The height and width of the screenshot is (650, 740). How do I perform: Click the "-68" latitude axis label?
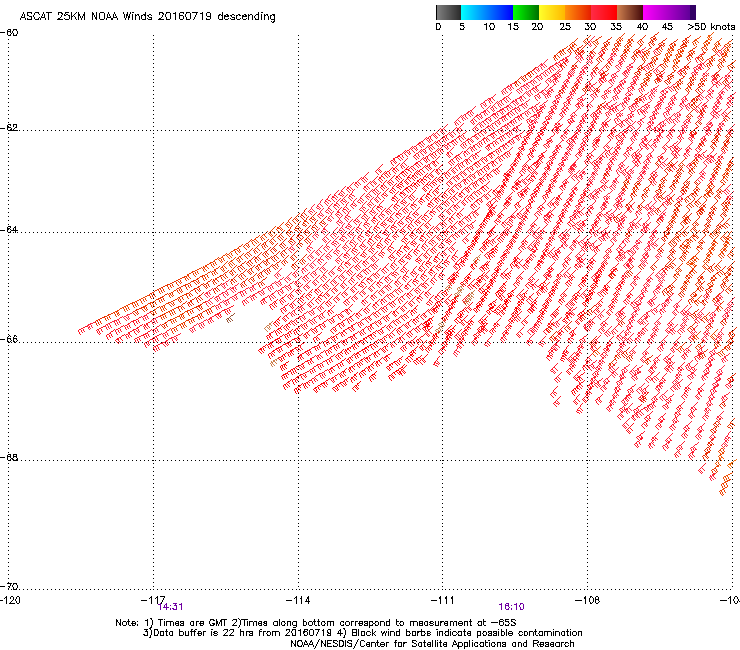[x=9, y=457]
